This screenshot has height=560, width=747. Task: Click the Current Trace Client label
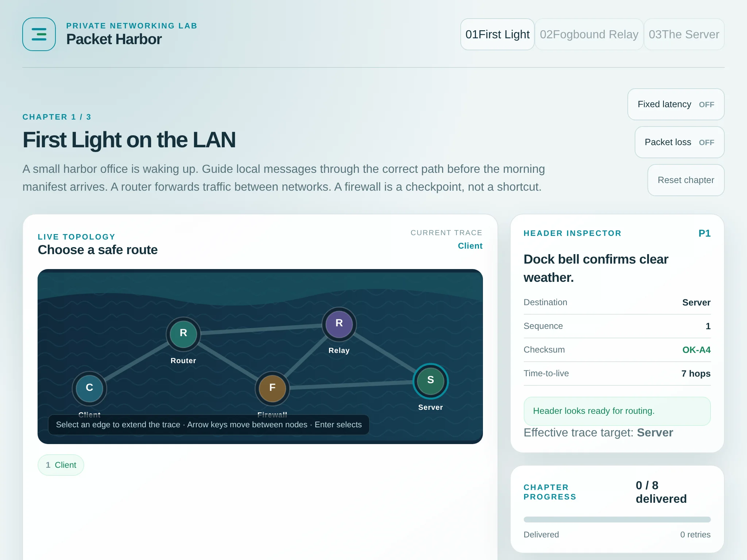tap(470, 246)
